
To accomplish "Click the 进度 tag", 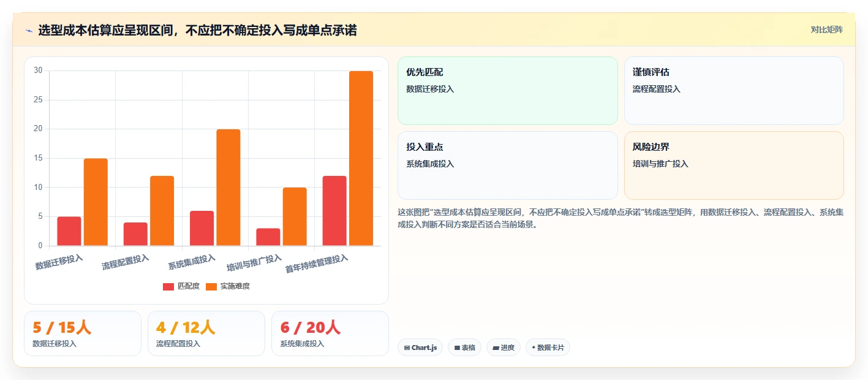I will click(x=504, y=348).
